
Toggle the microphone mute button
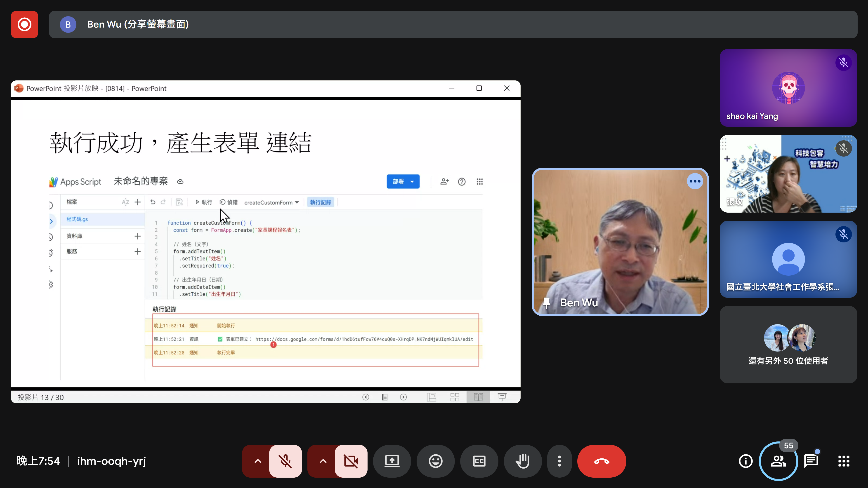pos(285,461)
